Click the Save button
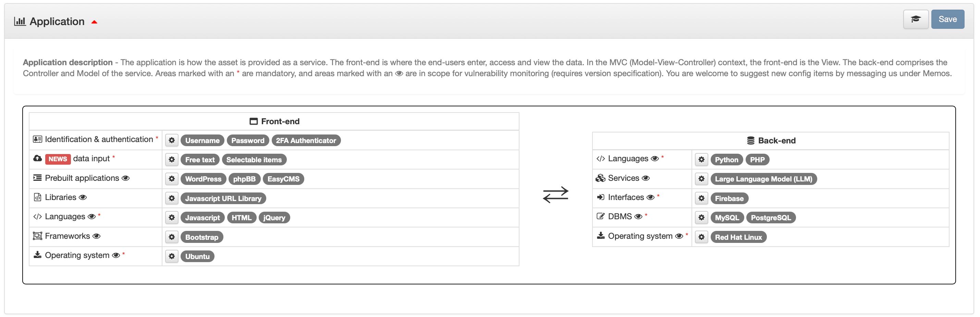Viewport: 980px width, 317px height. 947,19
